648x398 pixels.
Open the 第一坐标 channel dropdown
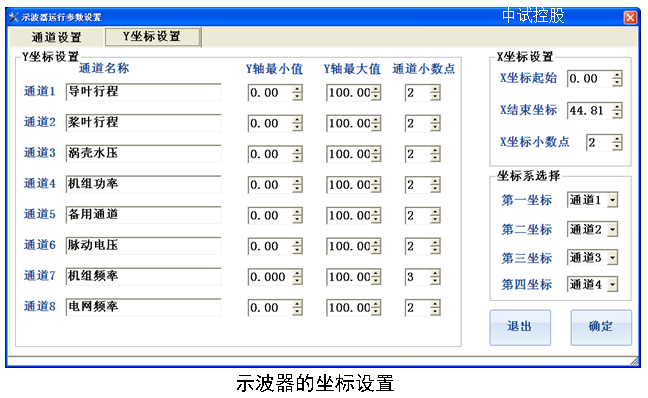point(612,200)
